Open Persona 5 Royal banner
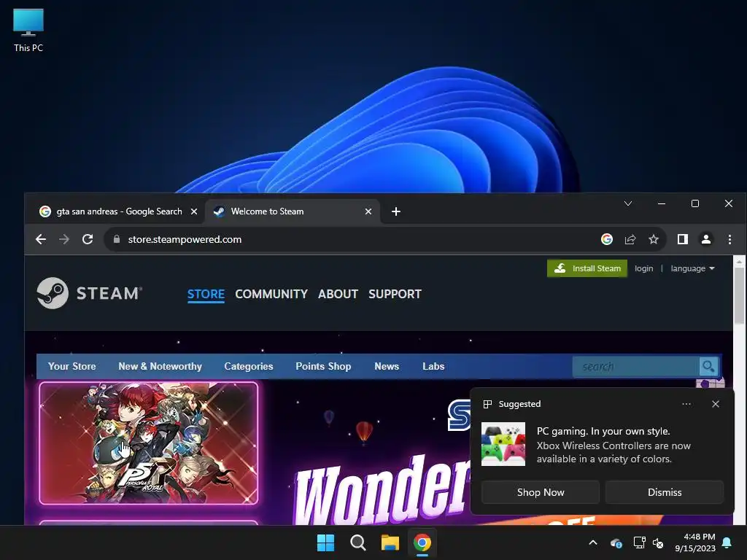The image size is (747, 560). pos(149,443)
